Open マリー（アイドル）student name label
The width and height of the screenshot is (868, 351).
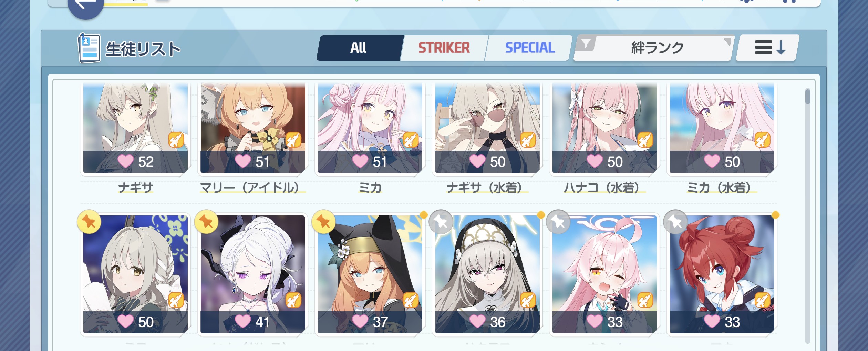click(252, 188)
